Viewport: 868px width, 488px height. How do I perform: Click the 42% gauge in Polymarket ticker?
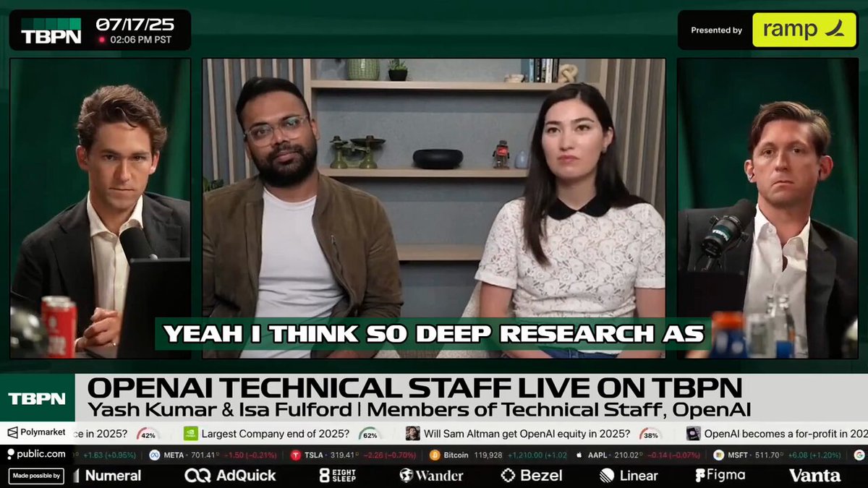(148, 435)
